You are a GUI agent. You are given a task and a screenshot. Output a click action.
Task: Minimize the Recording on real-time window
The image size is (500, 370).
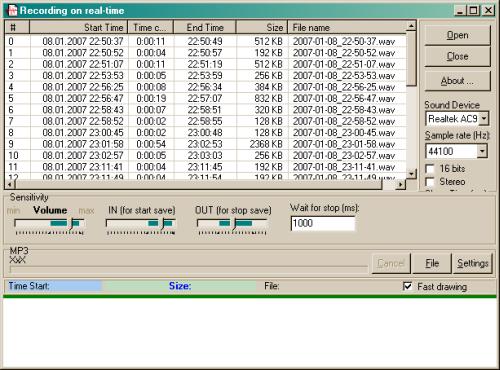(460, 10)
